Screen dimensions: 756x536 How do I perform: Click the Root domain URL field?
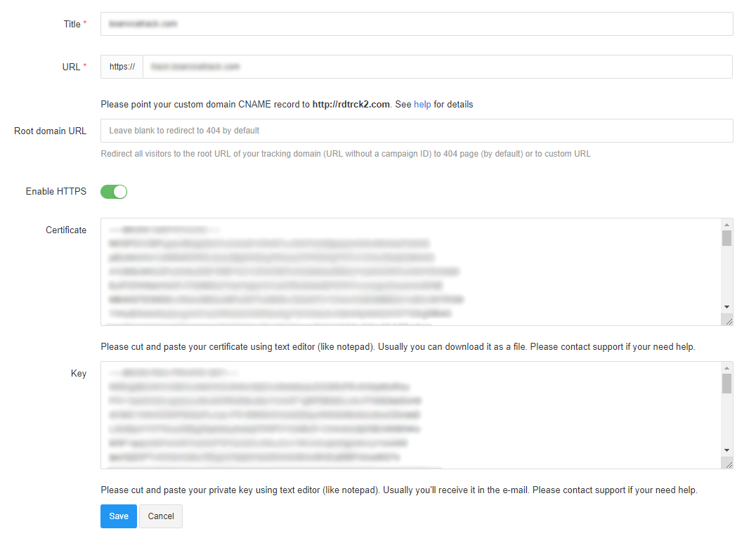click(417, 131)
